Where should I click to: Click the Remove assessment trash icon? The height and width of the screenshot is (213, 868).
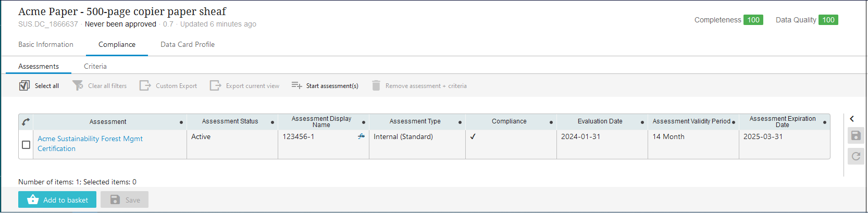click(376, 86)
